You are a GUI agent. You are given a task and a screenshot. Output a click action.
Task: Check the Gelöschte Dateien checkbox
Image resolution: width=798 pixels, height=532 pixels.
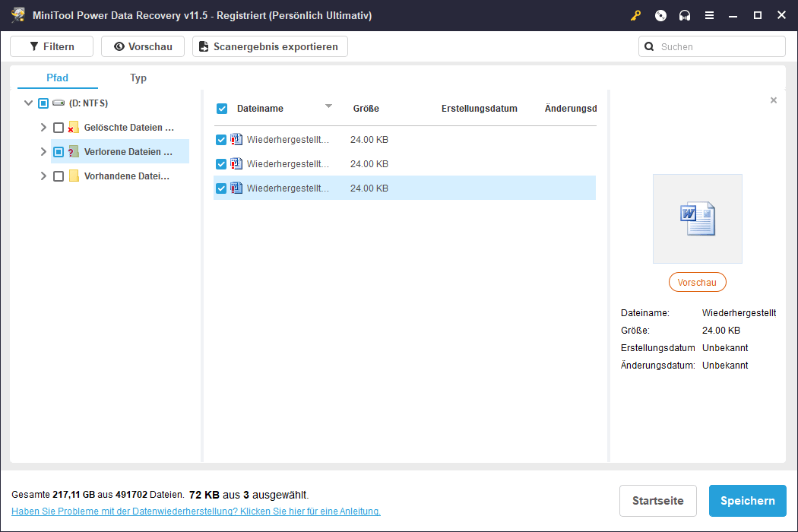pyautogui.click(x=59, y=128)
